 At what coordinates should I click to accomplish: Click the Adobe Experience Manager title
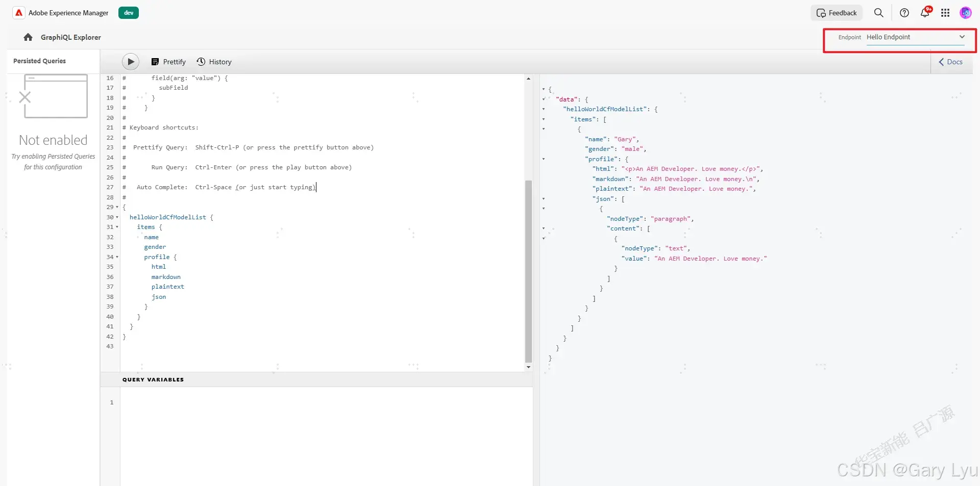click(x=68, y=13)
